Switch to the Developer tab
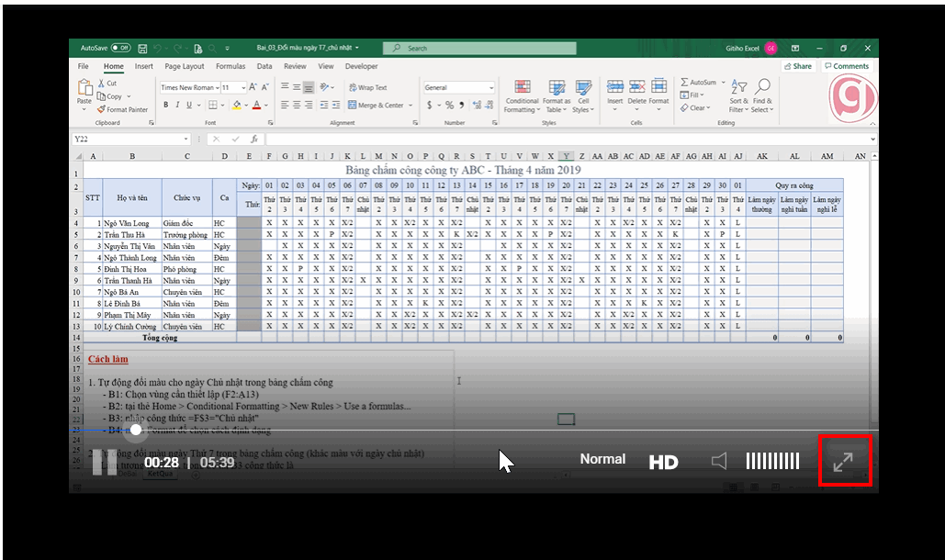This screenshot has height=560, width=945. click(361, 66)
